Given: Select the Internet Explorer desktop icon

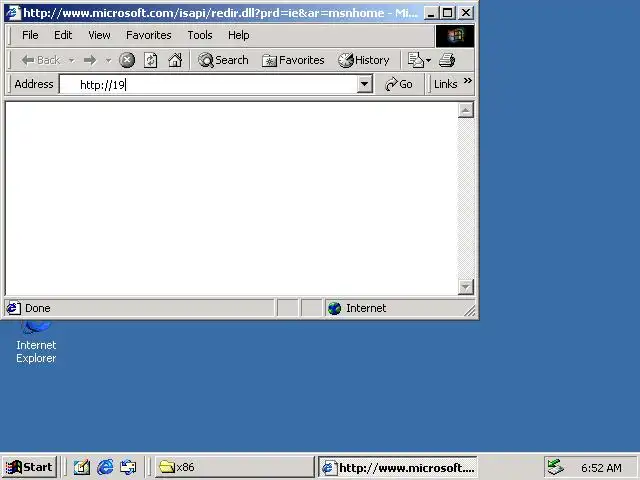Looking at the screenshot, I should pyautogui.click(x=36, y=343).
